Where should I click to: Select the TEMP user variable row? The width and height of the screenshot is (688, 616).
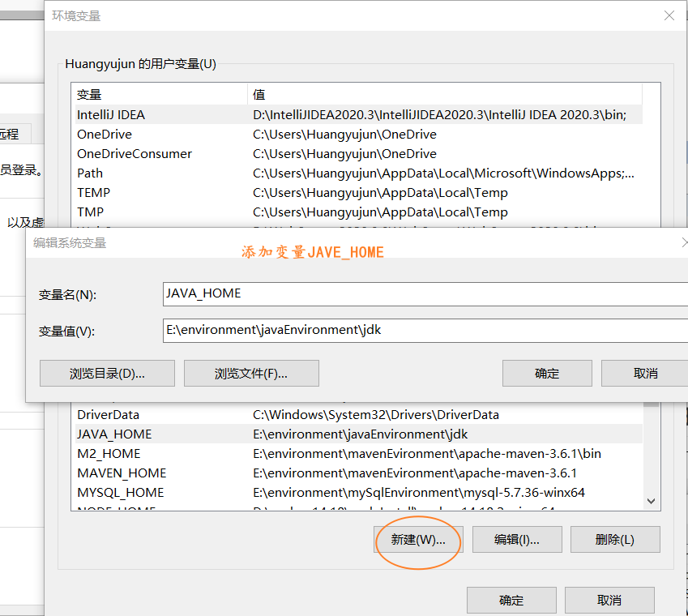click(358, 193)
